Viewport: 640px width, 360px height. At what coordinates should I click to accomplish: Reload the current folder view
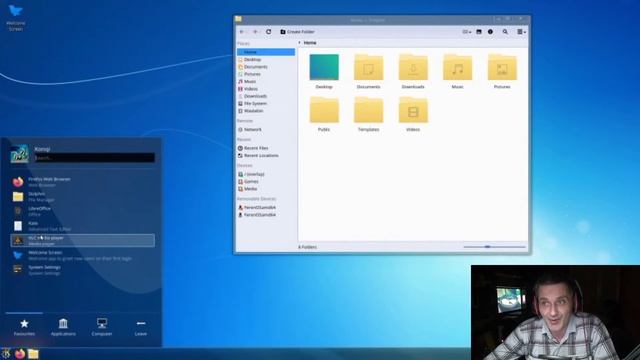click(269, 32)
